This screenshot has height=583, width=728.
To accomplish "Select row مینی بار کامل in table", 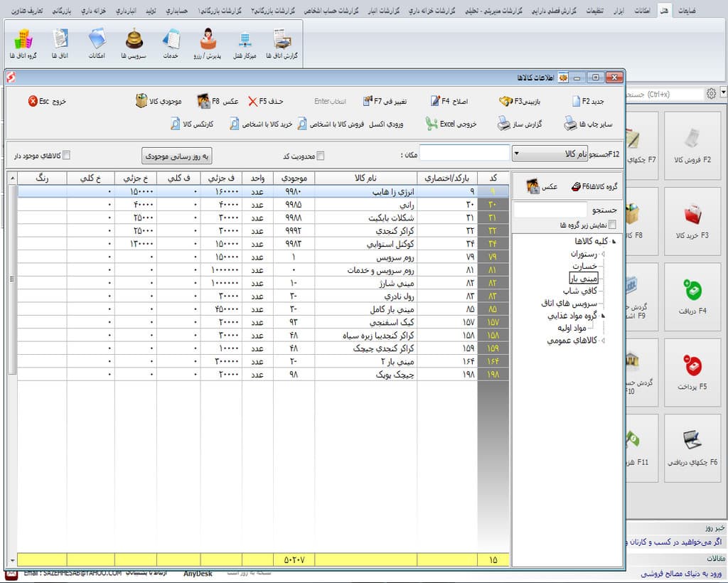I will (x=263, y=309).
